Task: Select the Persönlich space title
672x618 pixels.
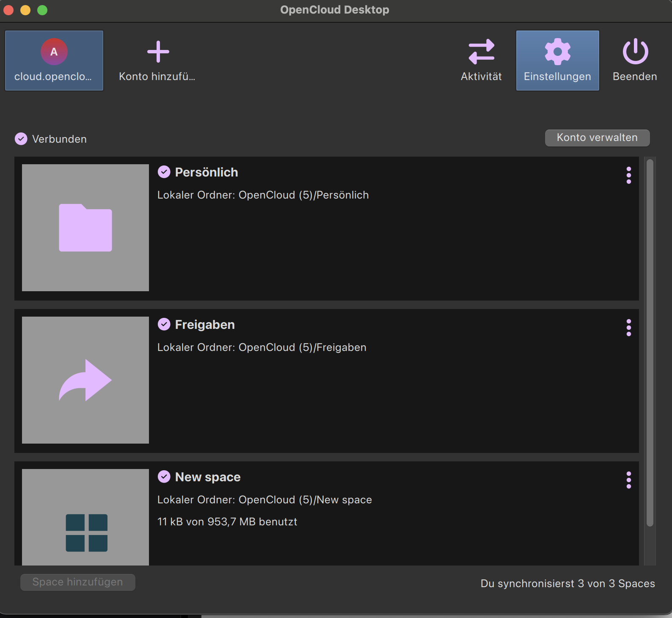Action: [x=207, y=172]
